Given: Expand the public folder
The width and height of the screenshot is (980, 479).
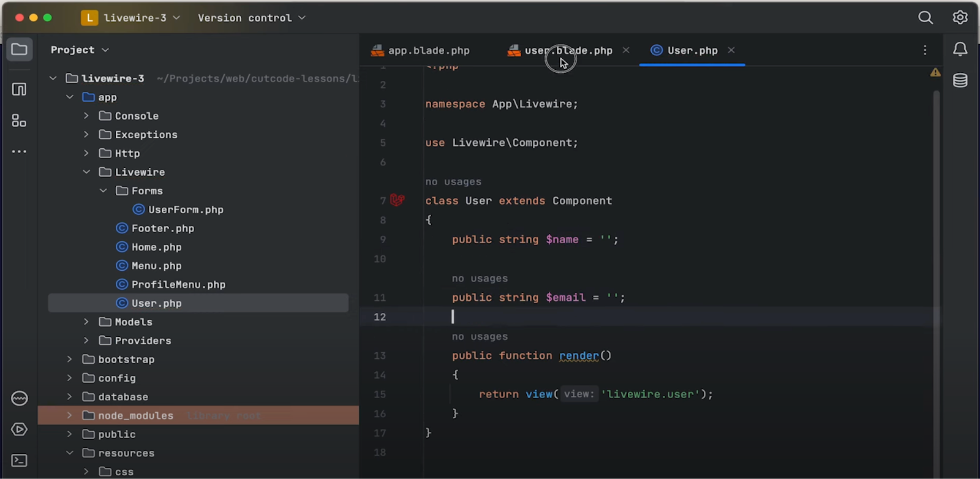Looking at the screenshot, I should coord(70,434).
